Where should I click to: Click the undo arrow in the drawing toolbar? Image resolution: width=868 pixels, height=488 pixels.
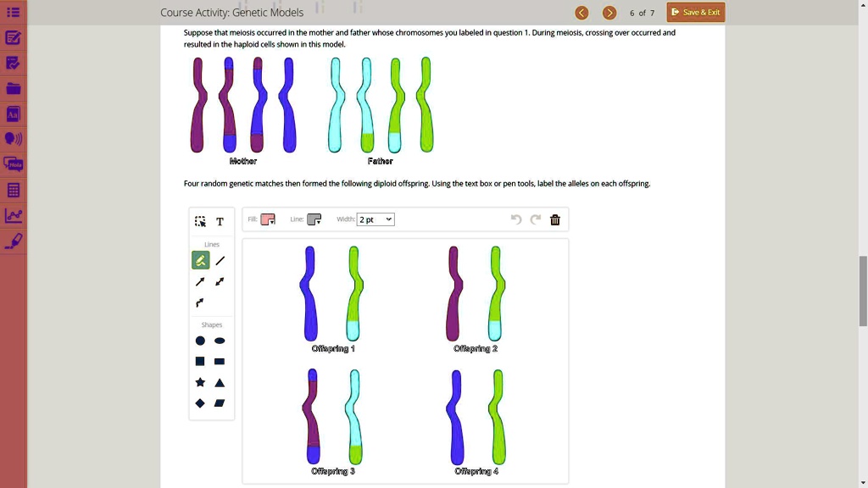click(515, 219)
